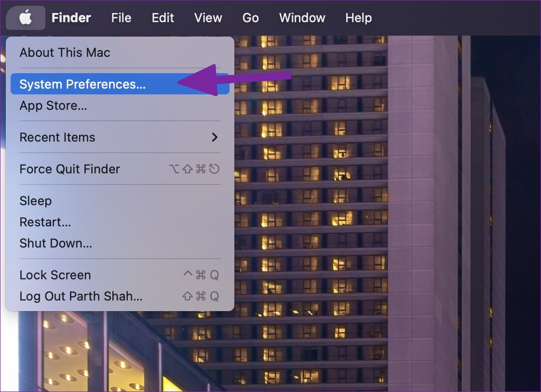Choose Restart from the menu
The image size is (541, 392).
pyautogui.click(x=120, y=222)
